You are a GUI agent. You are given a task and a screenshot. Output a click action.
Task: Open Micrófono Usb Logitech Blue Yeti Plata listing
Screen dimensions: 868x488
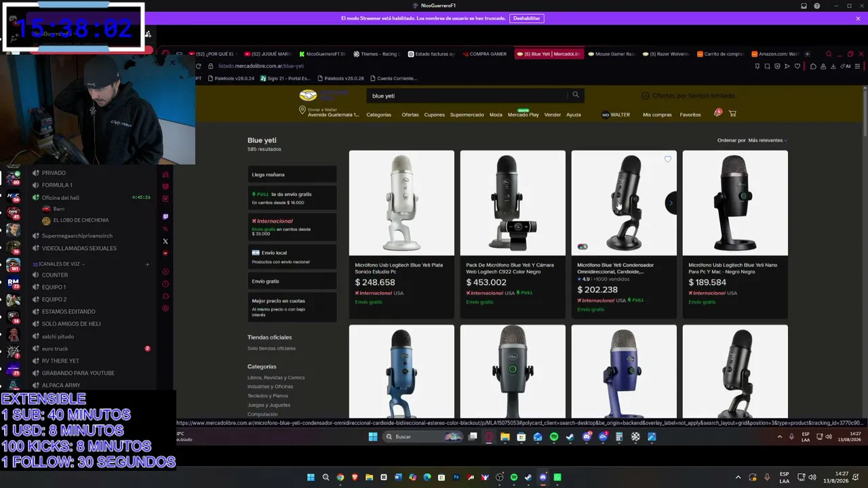(x=399, y=268)
